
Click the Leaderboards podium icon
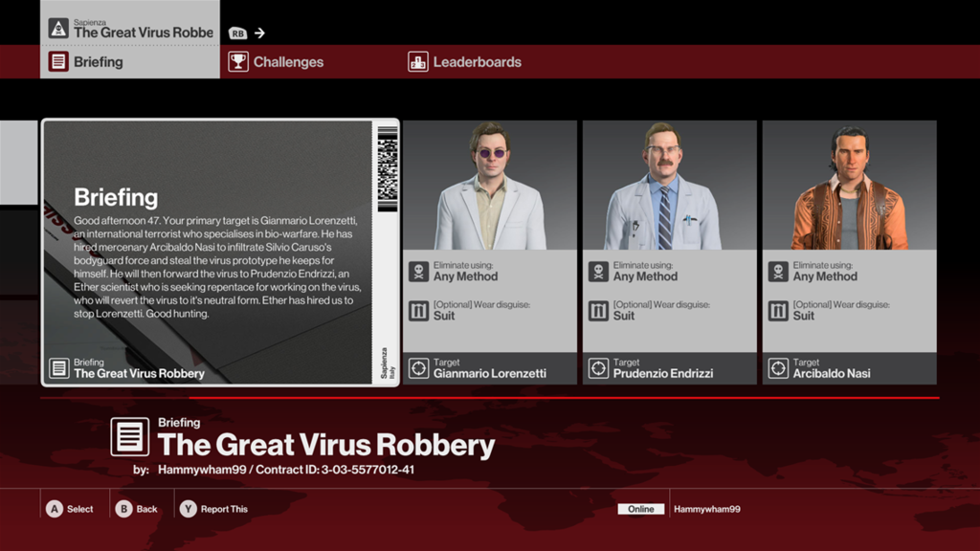[x=418, y=62]
